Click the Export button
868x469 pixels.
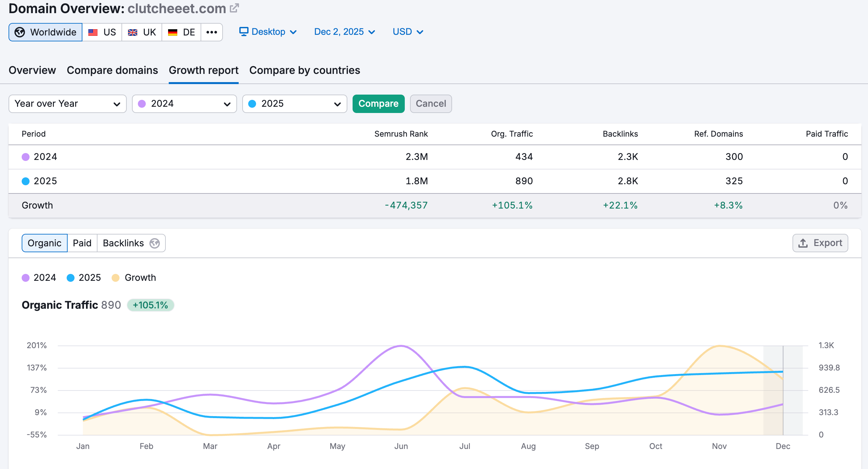pyautogui.click(x=820, y=243)
